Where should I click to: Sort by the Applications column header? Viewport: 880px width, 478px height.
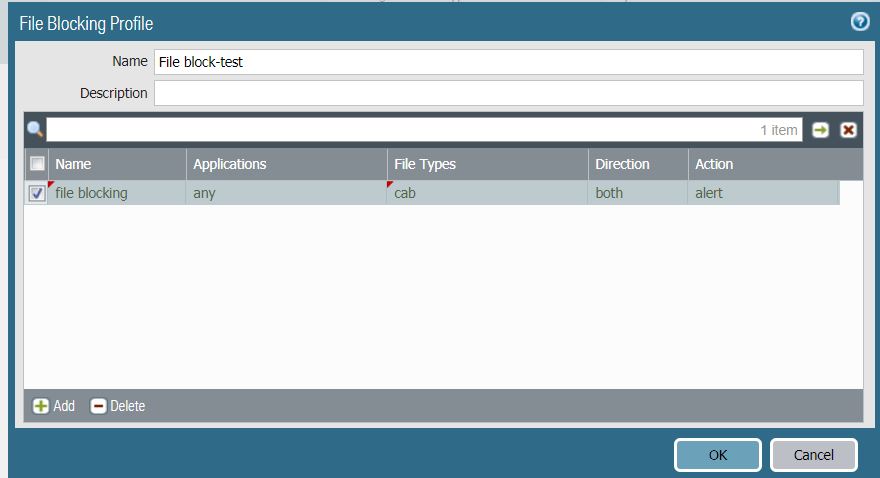pyautogui.click(x=287, y=164)
